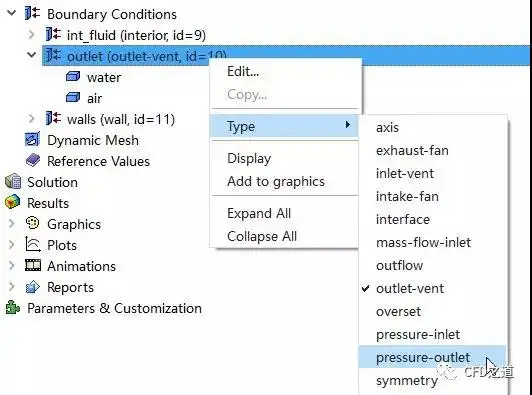Click the water phase cube icon
This screenshot has height=395, width=532.
click(x=73, y=76)
